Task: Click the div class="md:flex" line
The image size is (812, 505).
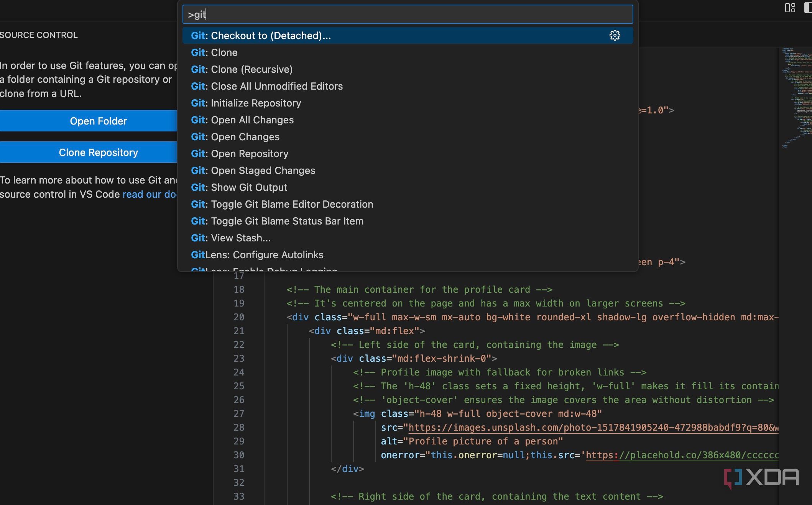Action: 367,331
